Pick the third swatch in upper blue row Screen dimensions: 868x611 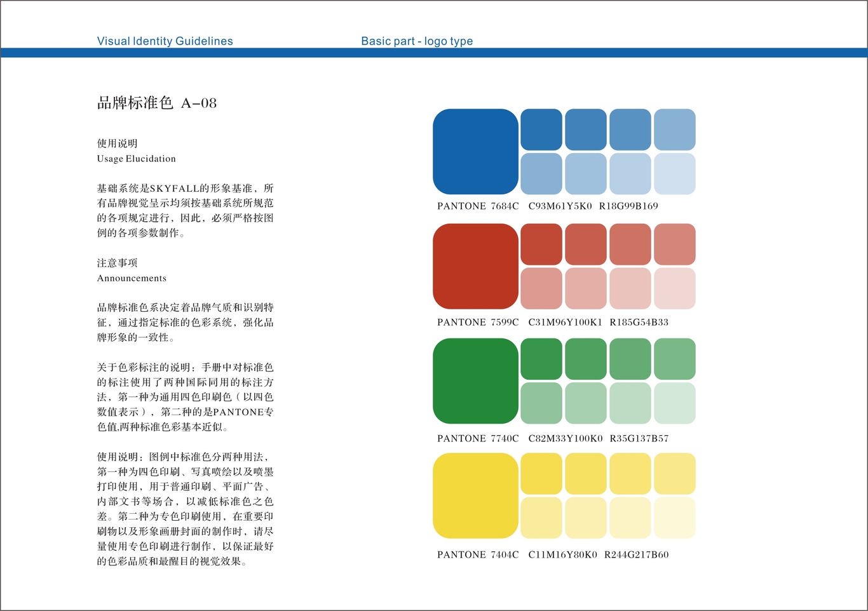[630, 130]
